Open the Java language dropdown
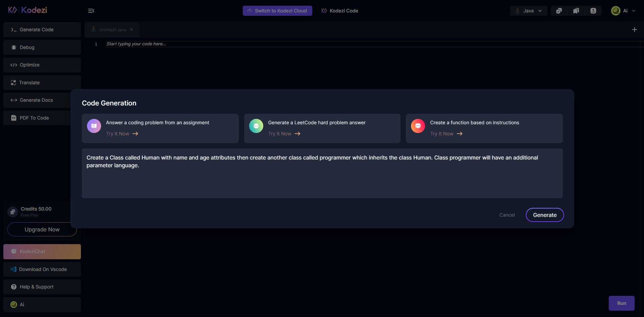The image size is (644, 317). click(x=528, y=11)
